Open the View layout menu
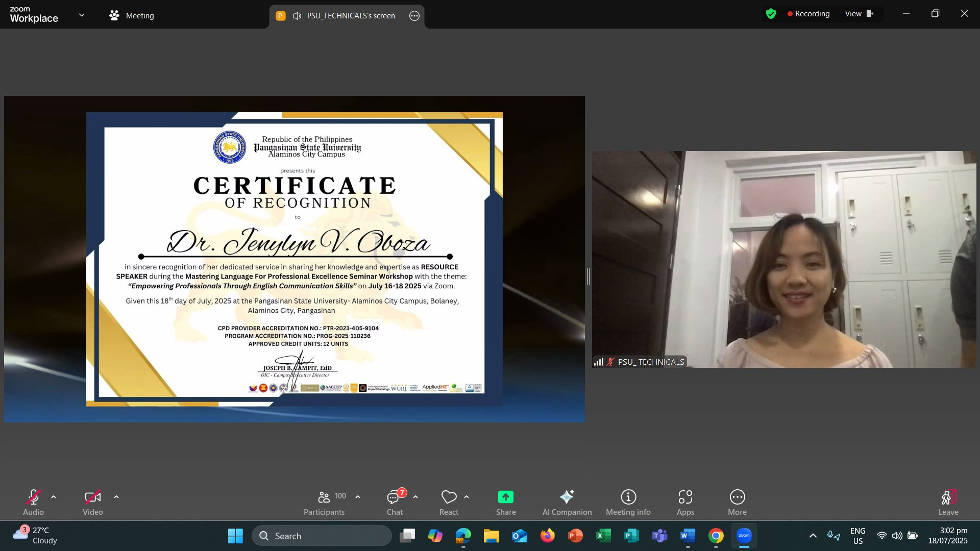Screen dimensions: 980x551 [x=859, y=14]
